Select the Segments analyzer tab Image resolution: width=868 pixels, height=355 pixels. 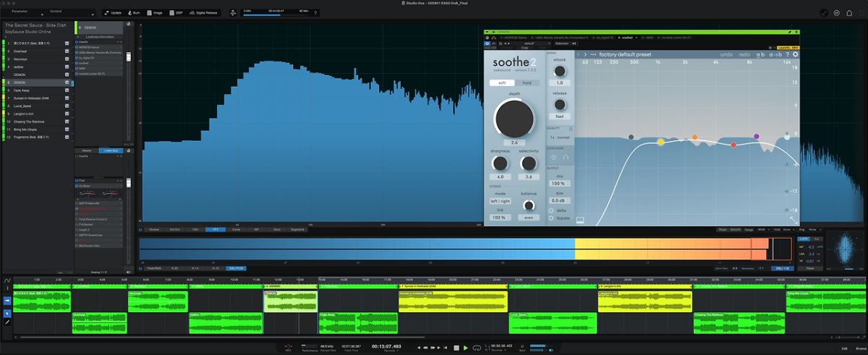click(x=297, y=229)
